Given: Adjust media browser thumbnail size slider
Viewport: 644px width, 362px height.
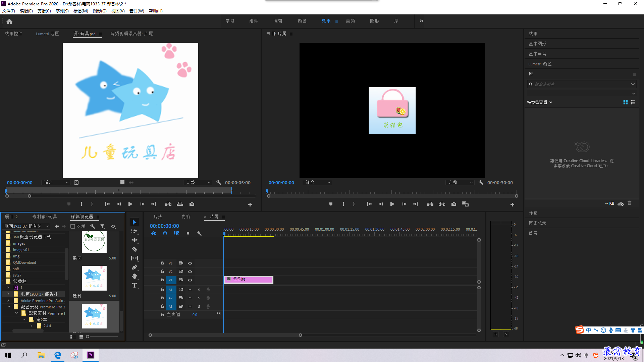Looking at the screenshot, I should pyautogui.click(x=88, y=337).
